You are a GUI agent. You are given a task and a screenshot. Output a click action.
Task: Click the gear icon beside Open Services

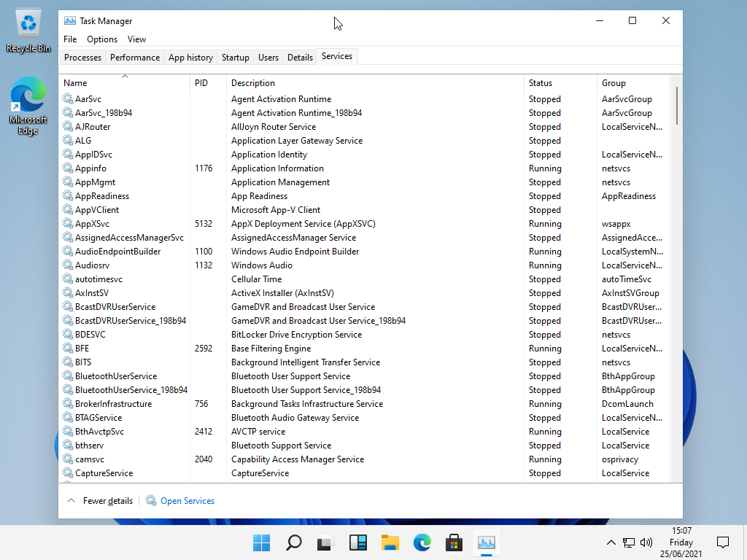point(151,501)
